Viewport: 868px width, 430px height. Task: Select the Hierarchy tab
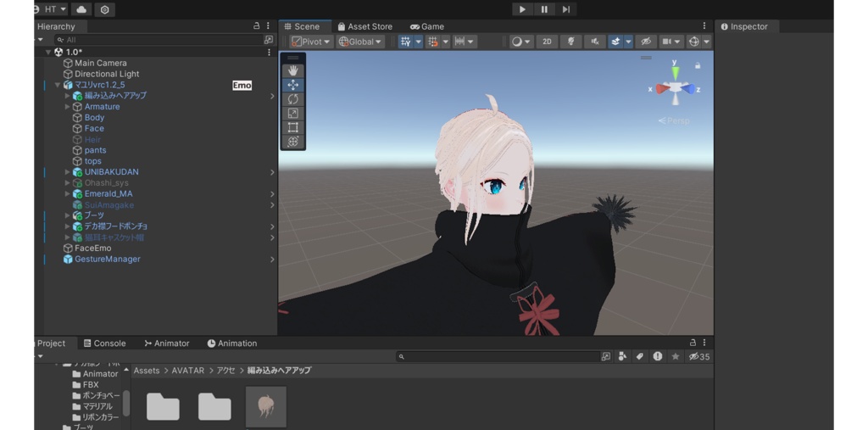tap(56, 26)
